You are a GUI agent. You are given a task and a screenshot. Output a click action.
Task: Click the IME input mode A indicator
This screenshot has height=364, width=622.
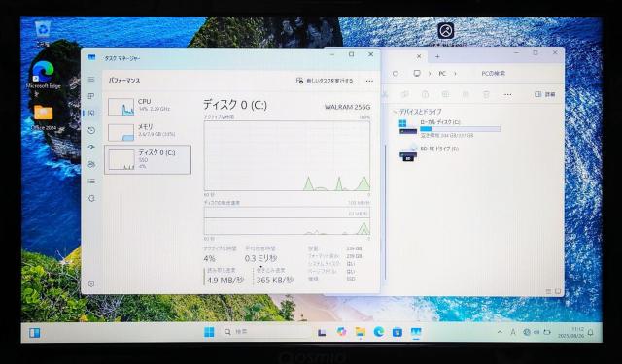(x=513, y=332)
